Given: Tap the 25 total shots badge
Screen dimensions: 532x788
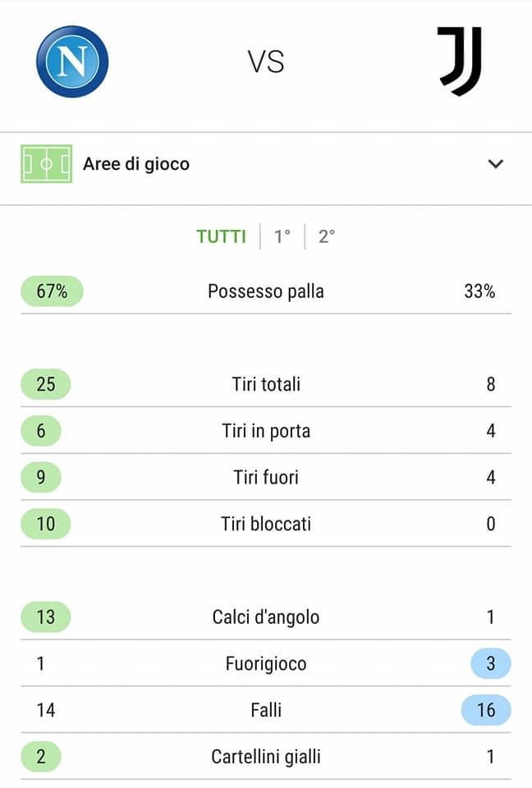Looking at the screenshot, I should [46, 384].
